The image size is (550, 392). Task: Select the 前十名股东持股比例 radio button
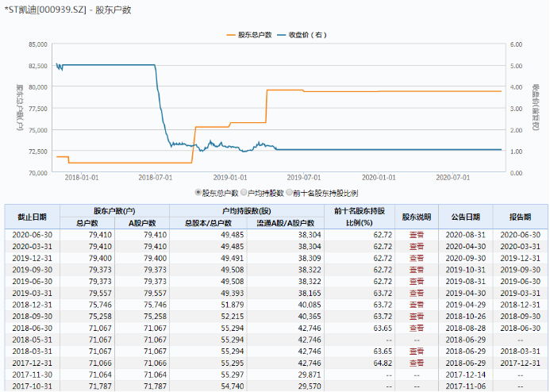[289, 193]
